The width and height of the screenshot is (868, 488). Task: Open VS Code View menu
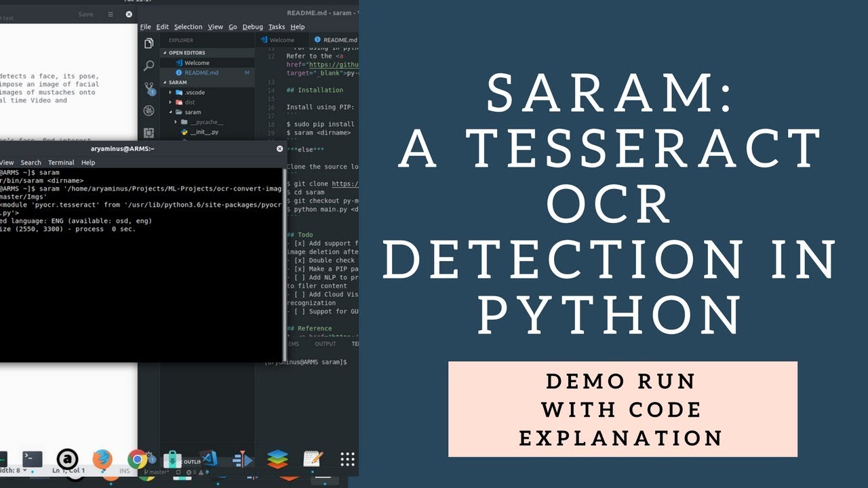(215, 26)
